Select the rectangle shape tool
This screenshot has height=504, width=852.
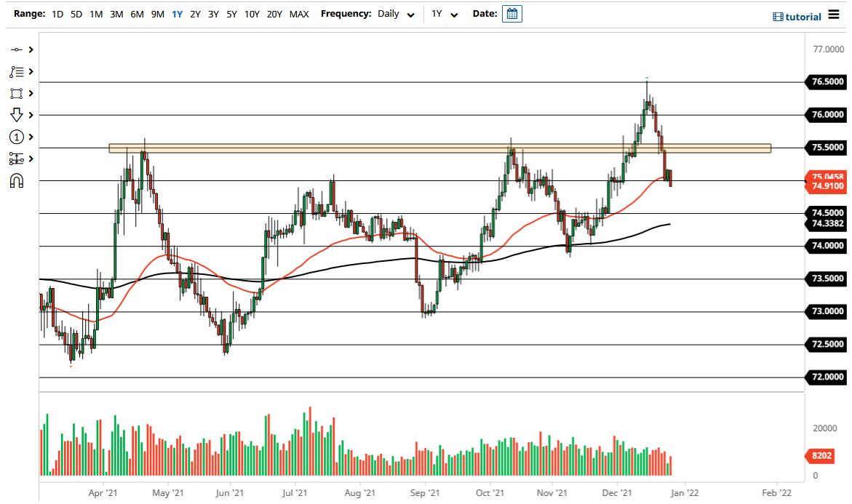click(x=16, y=93)
